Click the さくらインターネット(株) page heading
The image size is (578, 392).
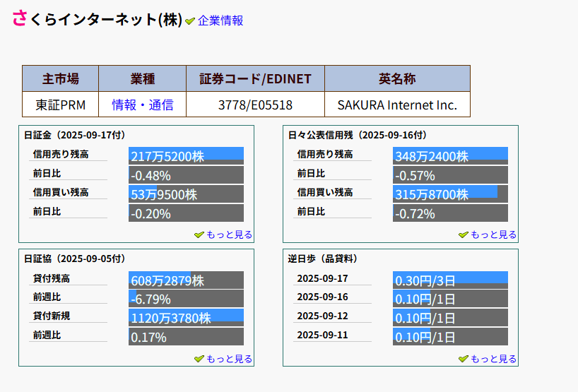pos(98,19)
